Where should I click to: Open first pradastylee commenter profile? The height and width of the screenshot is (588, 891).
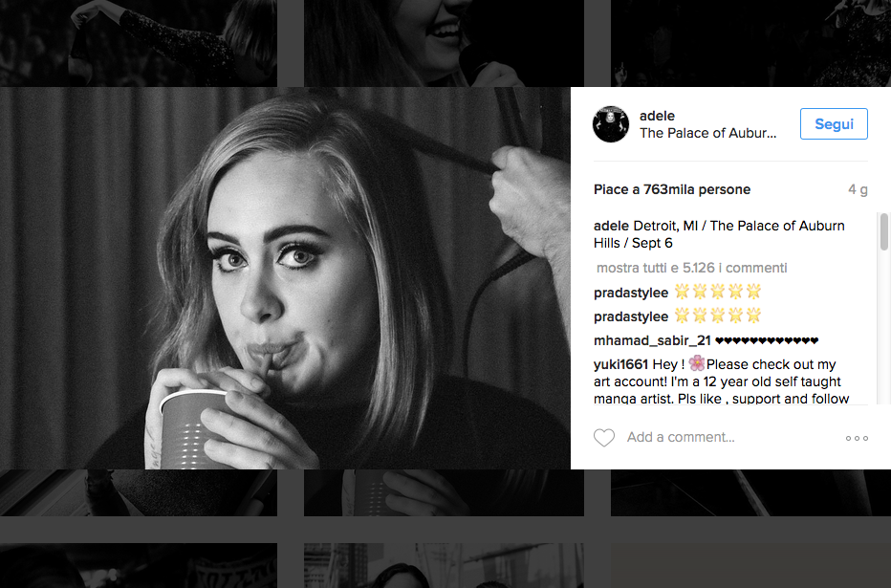631,292
